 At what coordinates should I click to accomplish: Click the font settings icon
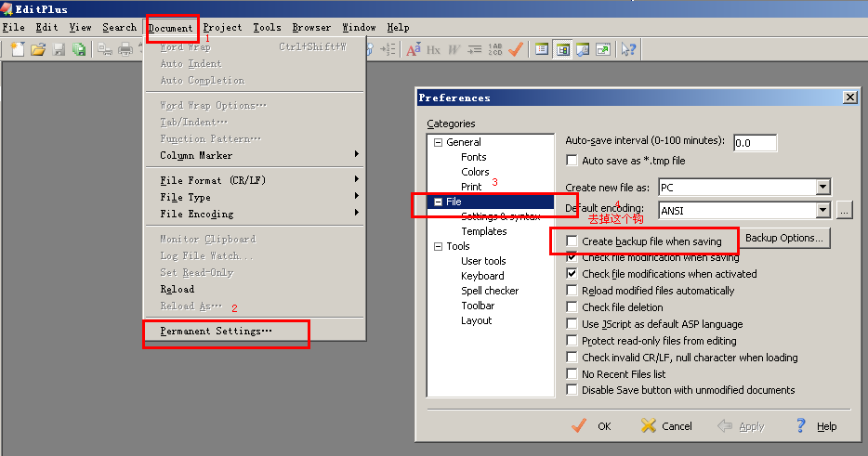click(x=414, y=49)
